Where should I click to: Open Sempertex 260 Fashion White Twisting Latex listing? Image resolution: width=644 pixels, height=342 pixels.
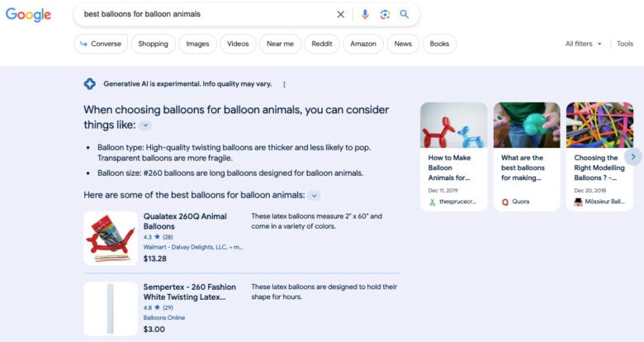click(x=189, y=292)
